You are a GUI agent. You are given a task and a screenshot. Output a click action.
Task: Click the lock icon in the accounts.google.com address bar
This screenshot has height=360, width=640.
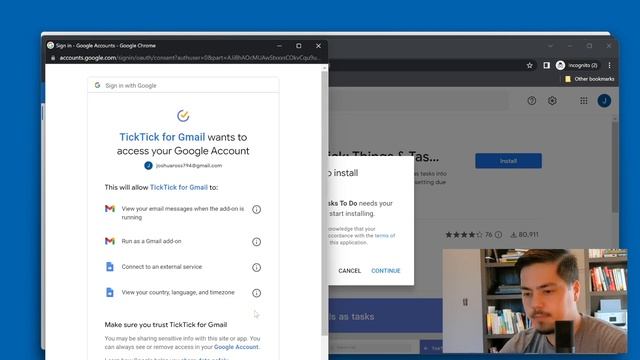tap(53, 58)
